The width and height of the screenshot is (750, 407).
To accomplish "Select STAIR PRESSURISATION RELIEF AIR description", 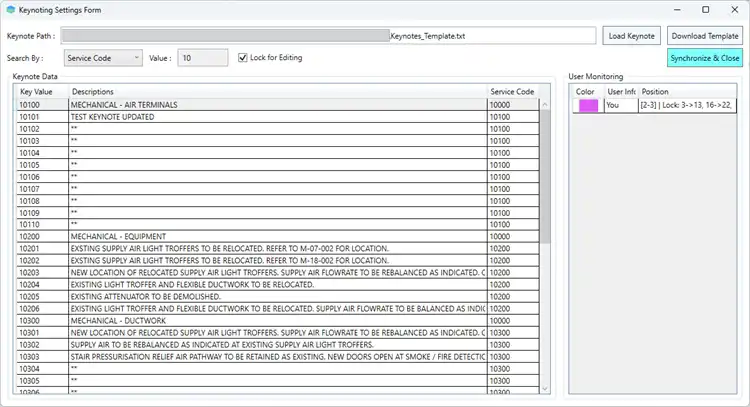I will click(x=278, y=356).
